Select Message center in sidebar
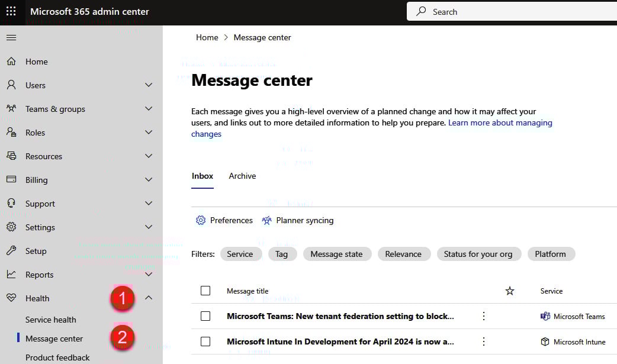The height and width of the screenshot is (364, 617). click(x=54, y=339)
